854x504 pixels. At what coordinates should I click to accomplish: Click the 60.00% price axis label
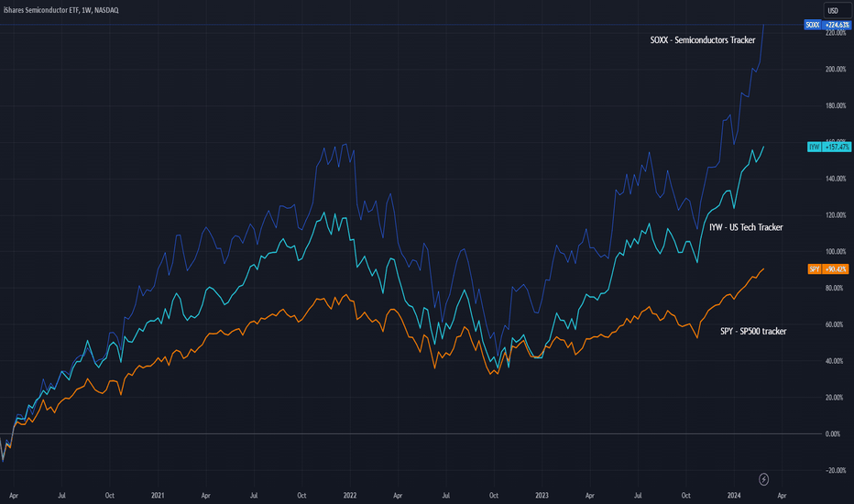[836, 324]
